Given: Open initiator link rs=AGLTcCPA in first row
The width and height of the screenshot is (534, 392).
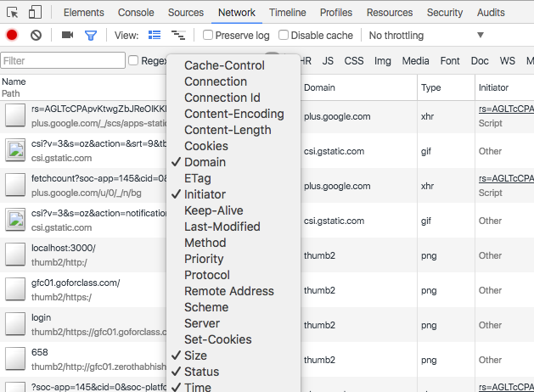Looking at the screenshot, I should (506, 109).
